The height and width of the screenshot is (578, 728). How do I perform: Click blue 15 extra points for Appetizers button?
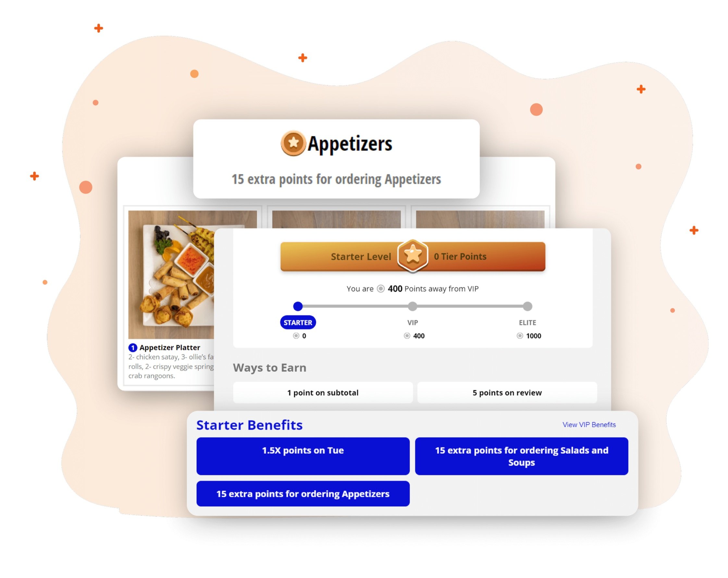[x=303, y=494]
